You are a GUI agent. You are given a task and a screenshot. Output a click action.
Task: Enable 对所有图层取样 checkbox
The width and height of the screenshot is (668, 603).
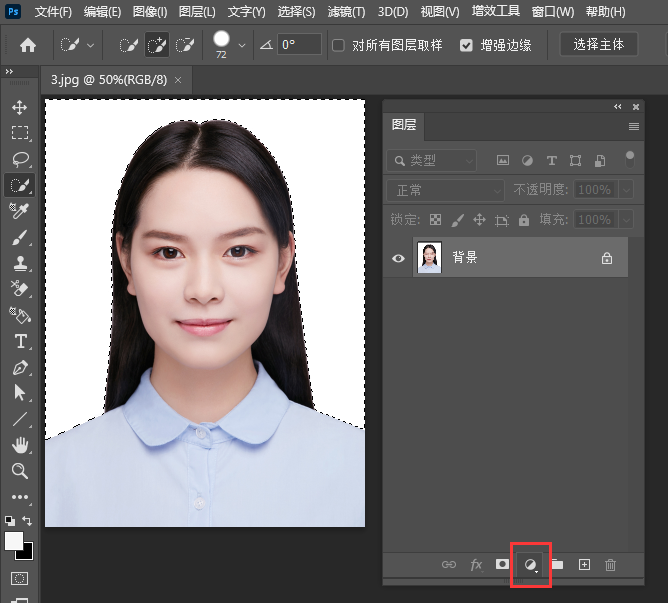(338, 45)
